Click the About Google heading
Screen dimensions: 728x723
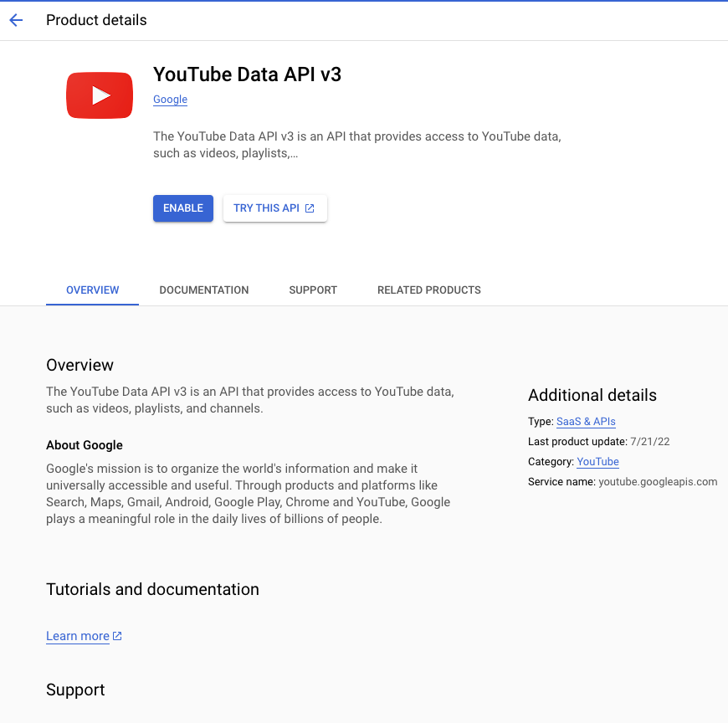(85, 445)
